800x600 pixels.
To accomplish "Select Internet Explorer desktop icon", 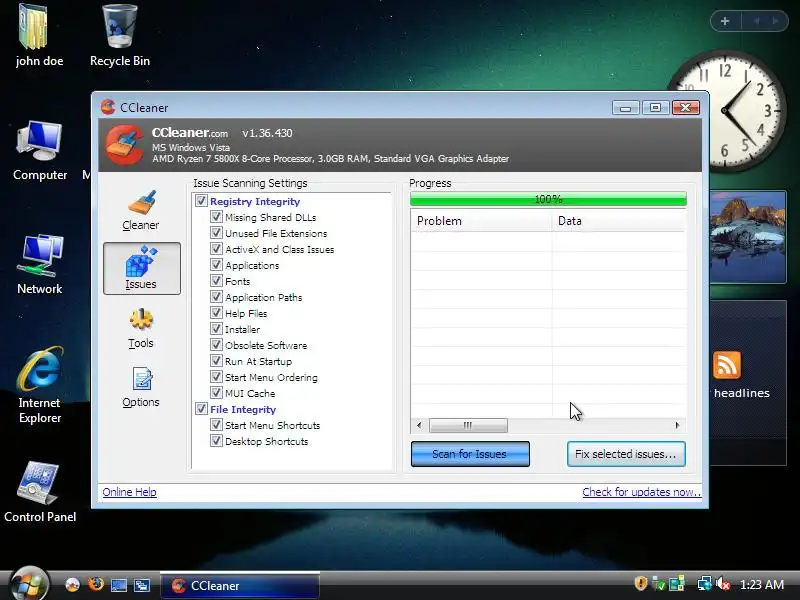I will pyautogui.click(x=40, y=386).
